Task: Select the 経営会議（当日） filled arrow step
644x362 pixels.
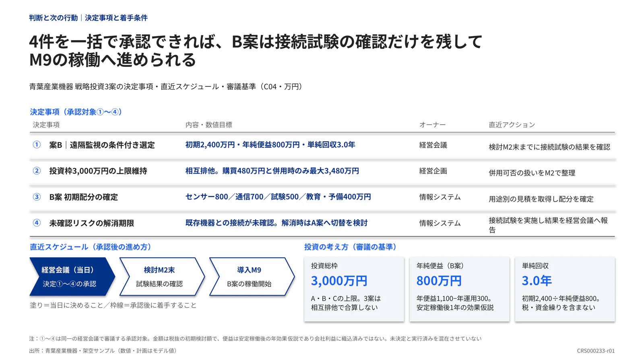Action: [72, 277]
